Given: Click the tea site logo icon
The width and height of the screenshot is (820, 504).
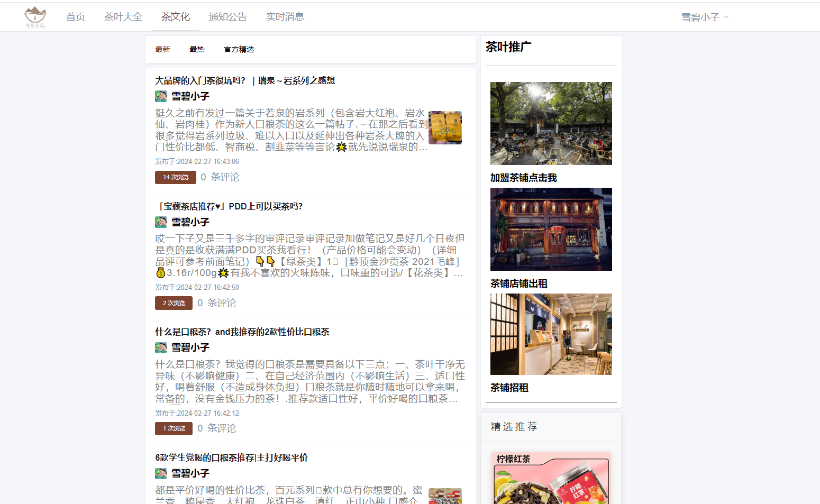Looking at the screenshot, I should tap(35, 17).
